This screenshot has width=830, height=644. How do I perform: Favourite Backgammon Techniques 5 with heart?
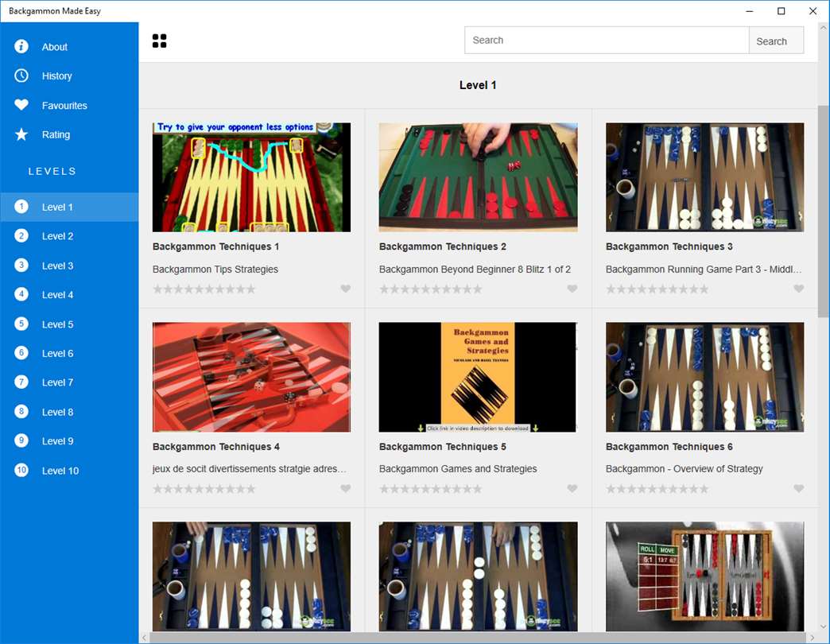(x=572, y=488)
